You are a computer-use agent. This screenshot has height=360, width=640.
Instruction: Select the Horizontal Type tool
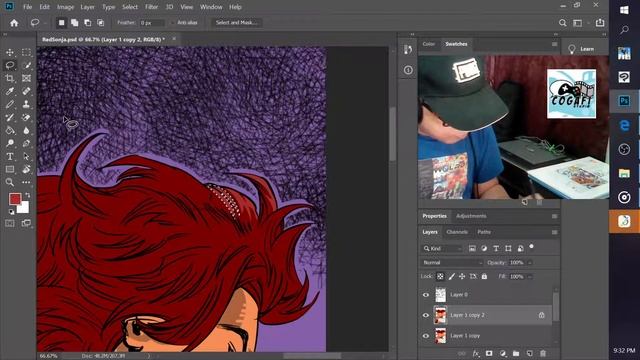(x=10, y=157)
